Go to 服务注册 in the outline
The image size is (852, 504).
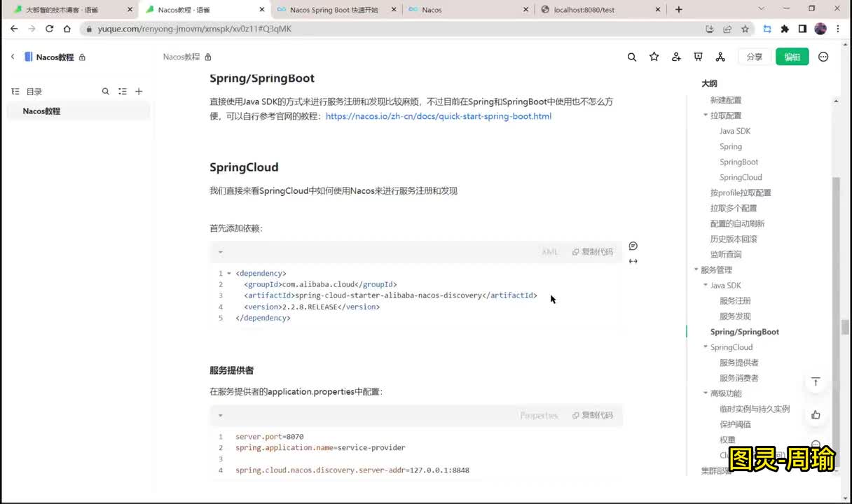click(735, 300)
